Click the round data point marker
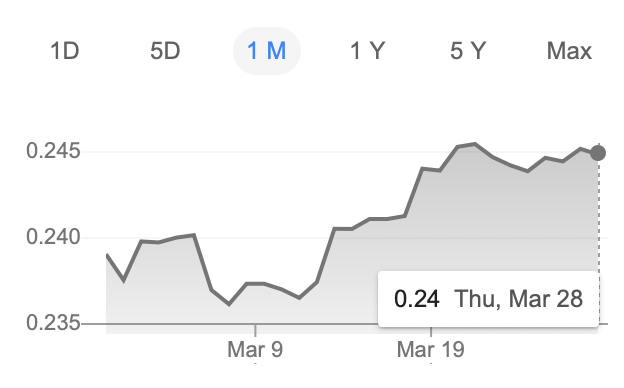The height and width of the screenshot is (388, 624). (598, 153)
